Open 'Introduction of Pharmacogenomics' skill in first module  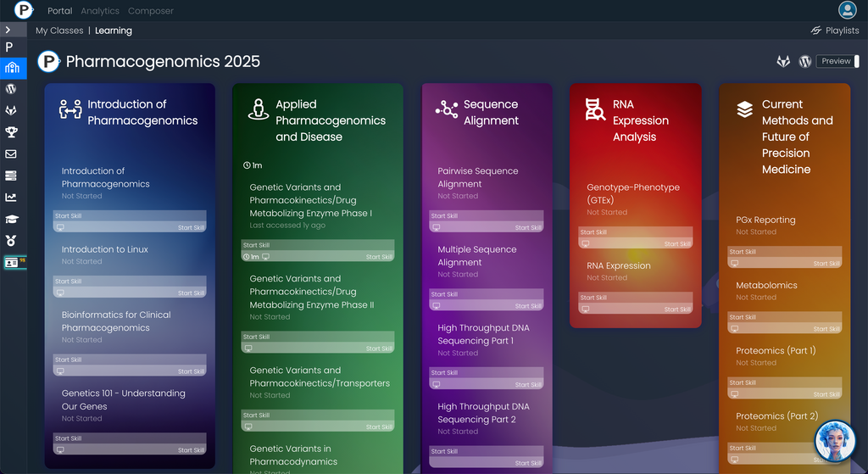point(105,177)
